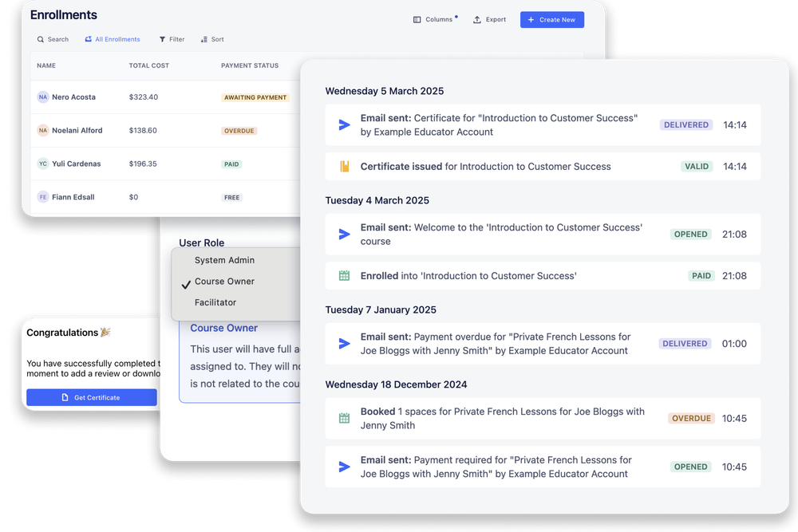Screen dimensions: 798x532
Task: Choose System Admin from role menu
Action: (x=224, y=260)
